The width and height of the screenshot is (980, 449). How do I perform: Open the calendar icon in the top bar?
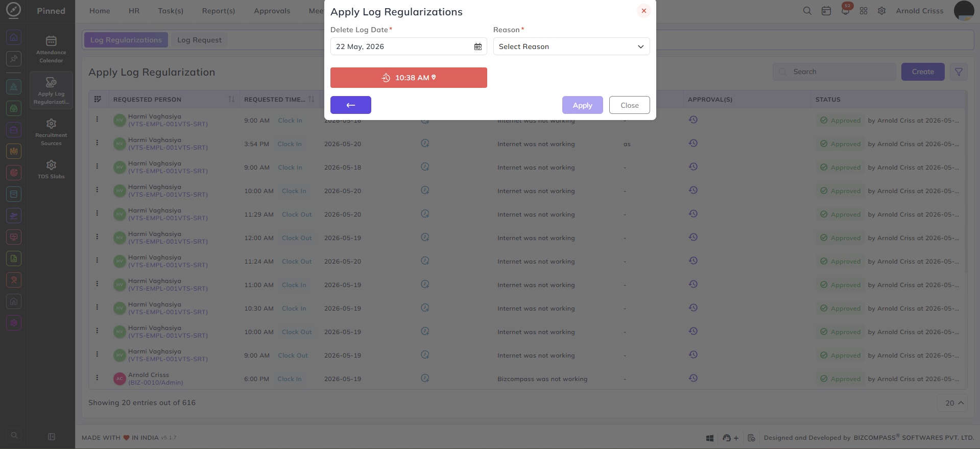coord(826,11)
